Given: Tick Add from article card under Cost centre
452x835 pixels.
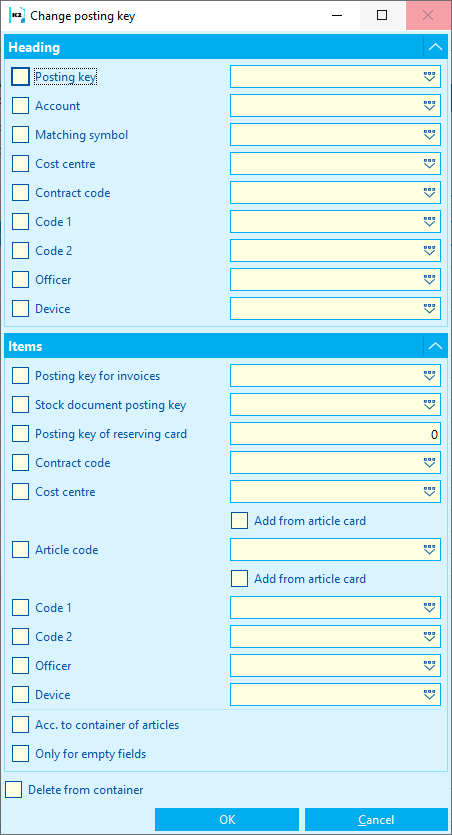Looking at the screenshot, I should (240, 520).
